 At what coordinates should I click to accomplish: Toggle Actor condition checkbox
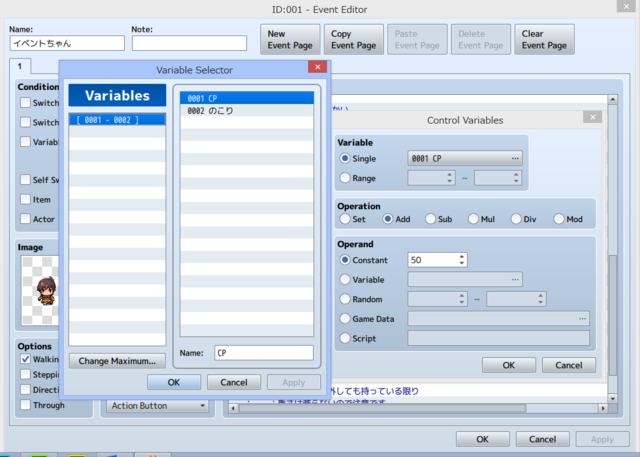click(x=25, y=219)
